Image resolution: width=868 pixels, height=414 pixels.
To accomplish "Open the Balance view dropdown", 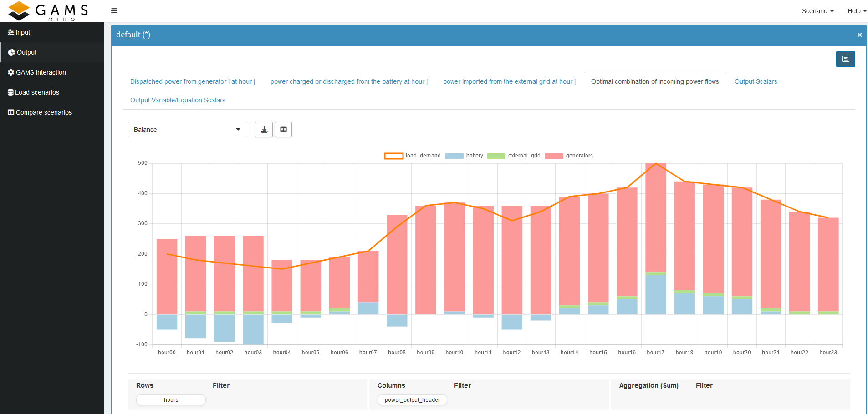I will [188, 129].
